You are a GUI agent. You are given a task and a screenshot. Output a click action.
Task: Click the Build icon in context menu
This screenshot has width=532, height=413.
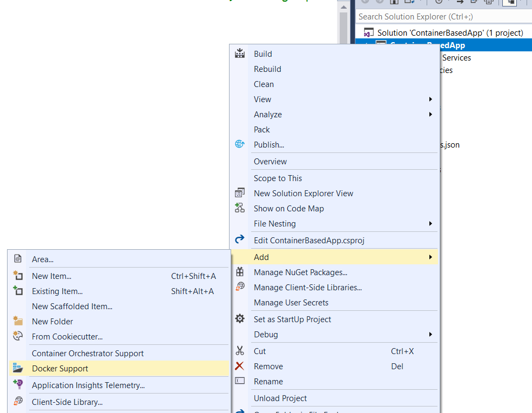240,54
